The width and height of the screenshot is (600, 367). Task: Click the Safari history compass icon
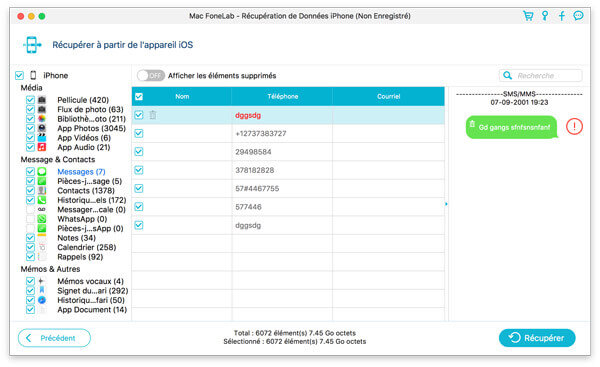point(42,300)
